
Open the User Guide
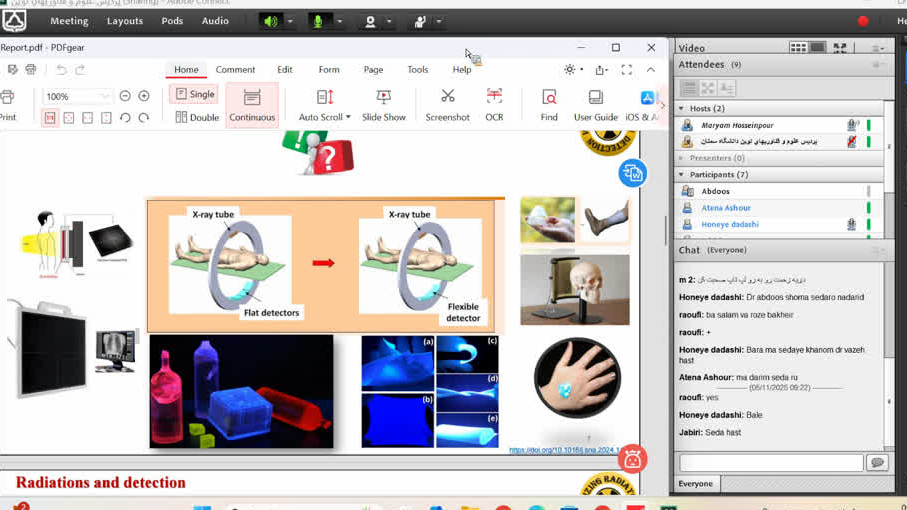596,105
